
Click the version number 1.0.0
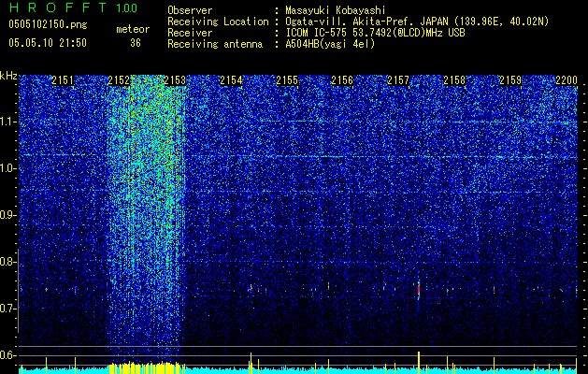(x=127, y=7)
